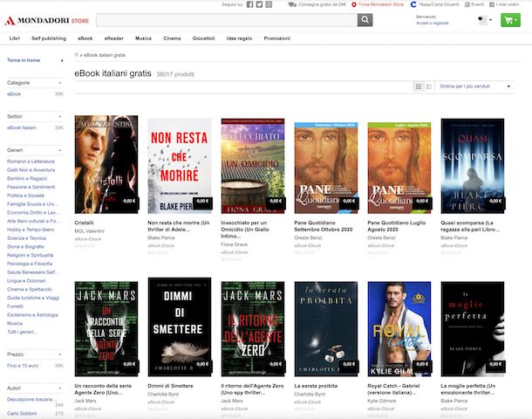The image size is (532, 419).
Task: Click the Torna in home link
Action: (x=24, y=60)
